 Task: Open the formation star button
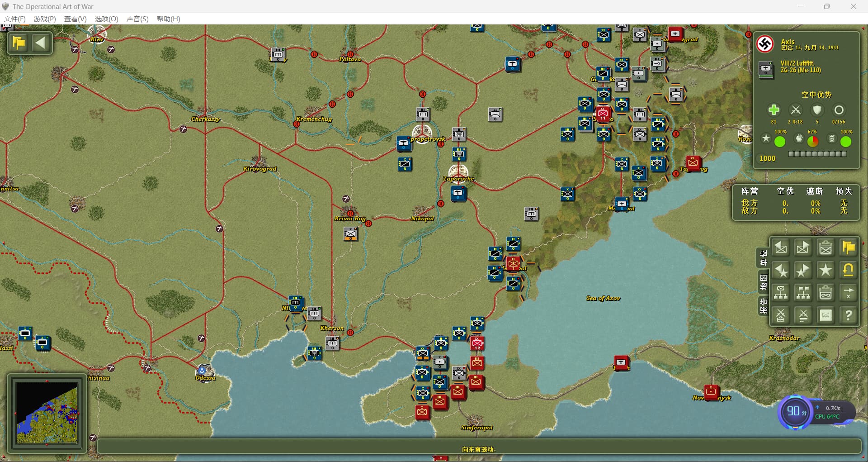coord(826,270)
